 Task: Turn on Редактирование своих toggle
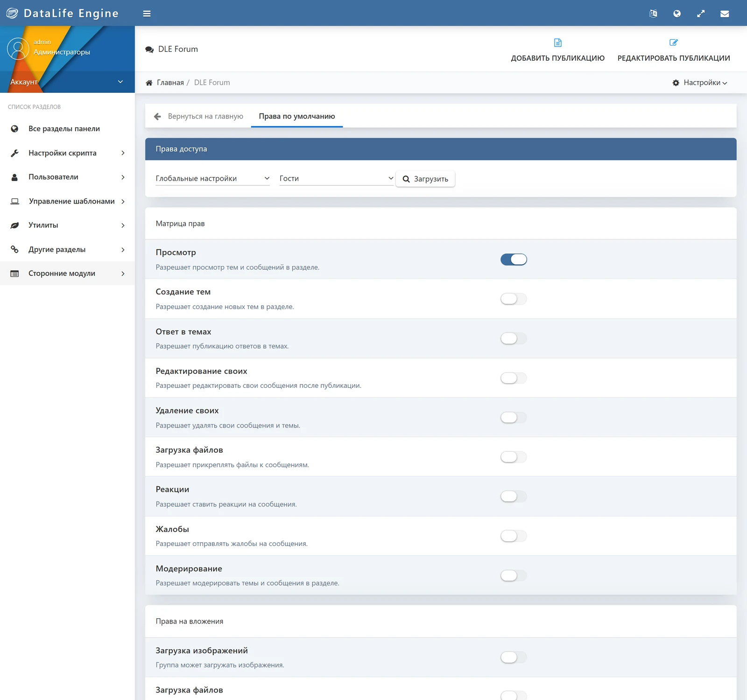[514, 378]
